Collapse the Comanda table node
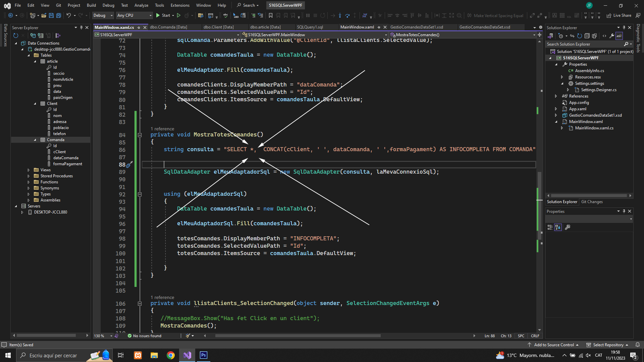This screenshot has width=644, height=362. (x=35, y=140)
